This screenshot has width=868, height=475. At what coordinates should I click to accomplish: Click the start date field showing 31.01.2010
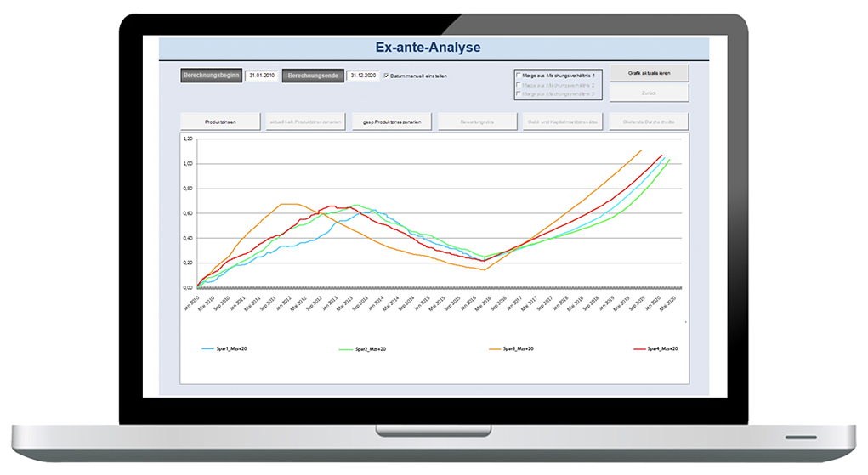tap(261, 76)
